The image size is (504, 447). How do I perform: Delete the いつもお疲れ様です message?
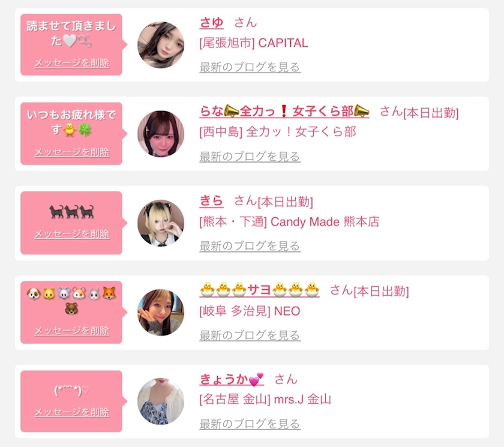[x=71, y=152]
